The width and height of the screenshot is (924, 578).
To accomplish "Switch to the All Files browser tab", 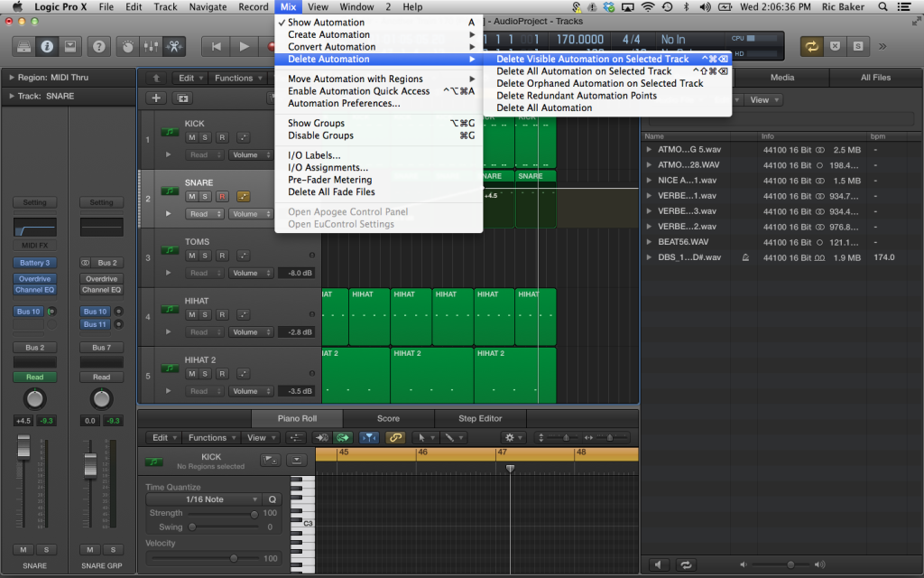I will coord(875,78).
